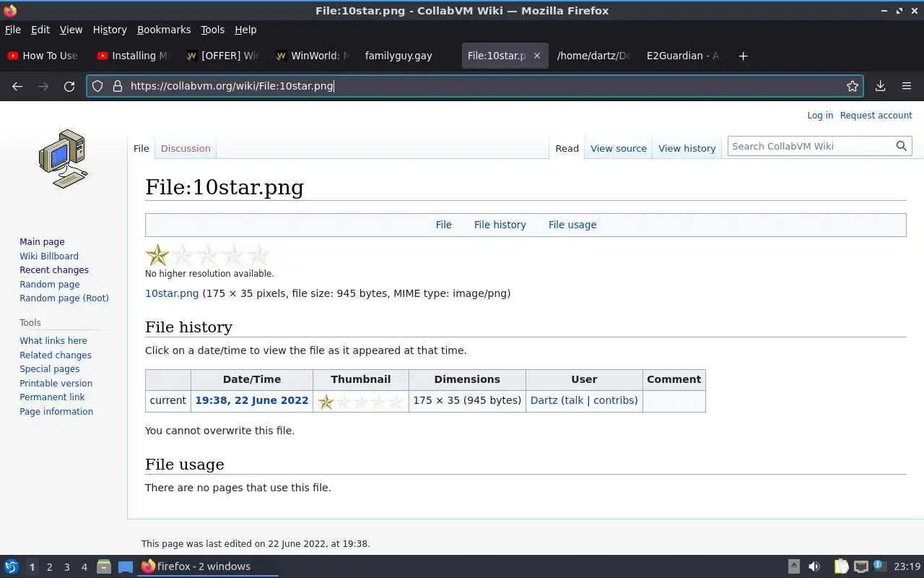Open the tracking protection shield panel
The width and height of the screenshot is (924, 578).
click(x=98, y=86)
